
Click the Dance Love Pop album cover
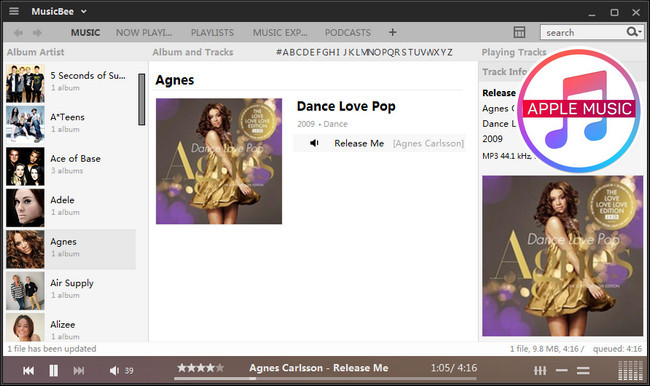(x=219, y=161)
